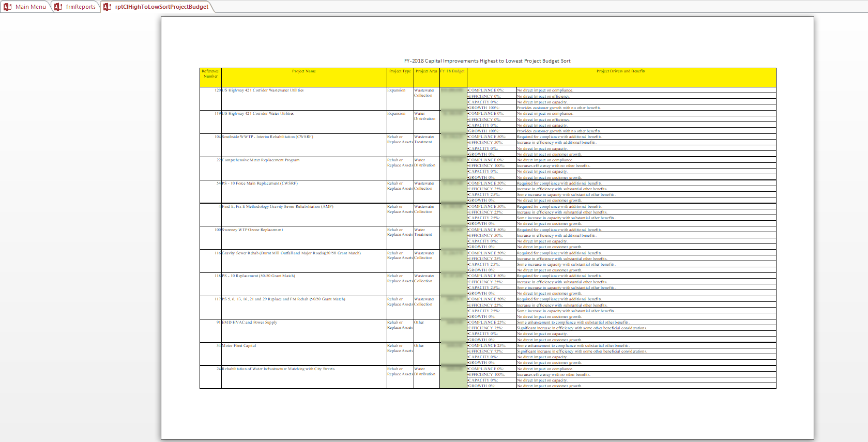
Task: Click 'Some enhancement to compliance...' for Motor Fleet Capital
Action: 573,346
